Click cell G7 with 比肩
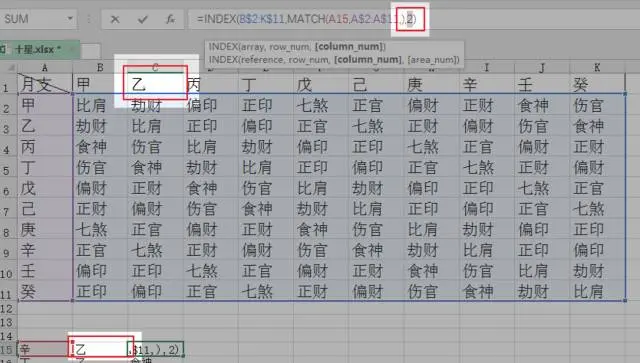This screenshot has height=363, width=640. (x=376, y=209)
